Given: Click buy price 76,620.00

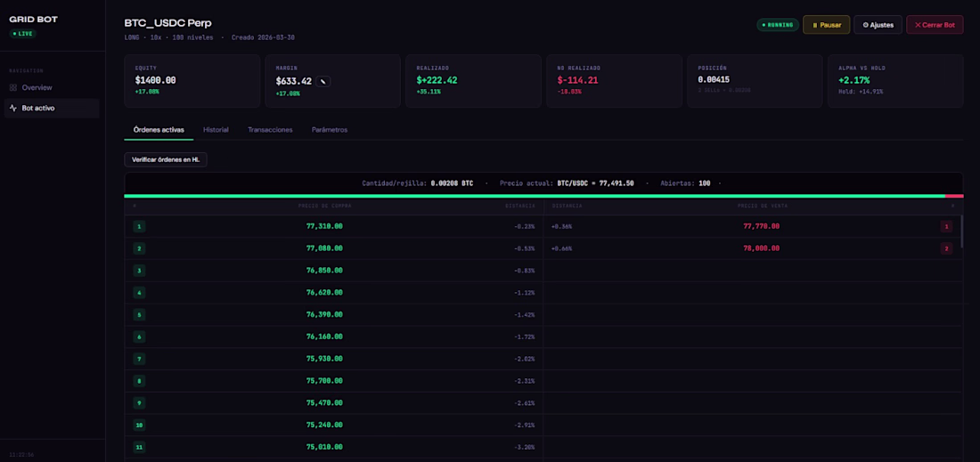Looking at the screenshot, I should (324, 293).
